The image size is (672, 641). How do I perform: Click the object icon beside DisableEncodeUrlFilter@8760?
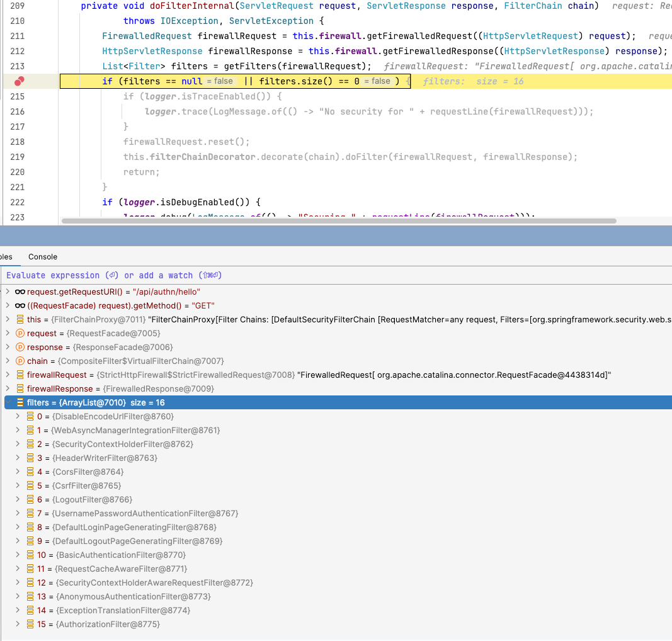pos(30,416)
